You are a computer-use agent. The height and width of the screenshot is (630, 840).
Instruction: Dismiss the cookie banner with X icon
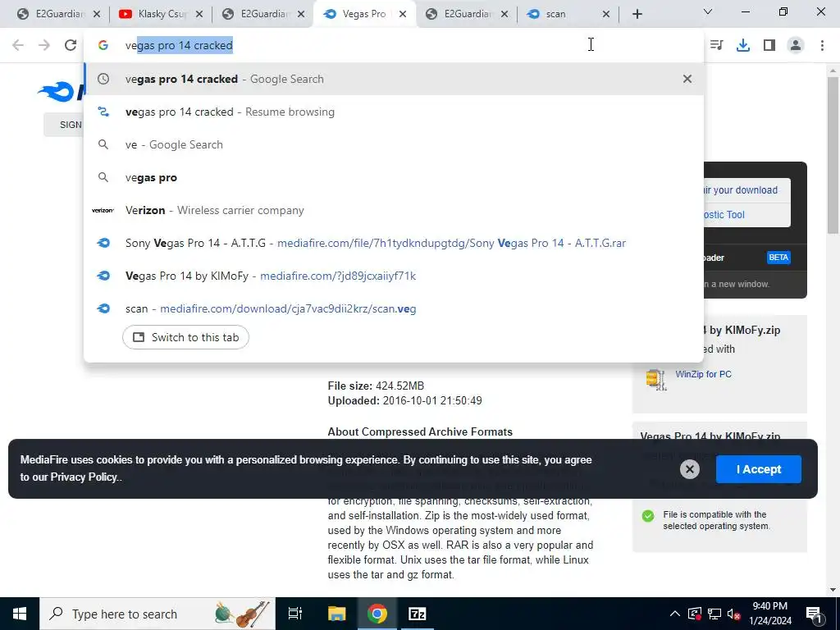click(689, 469)
